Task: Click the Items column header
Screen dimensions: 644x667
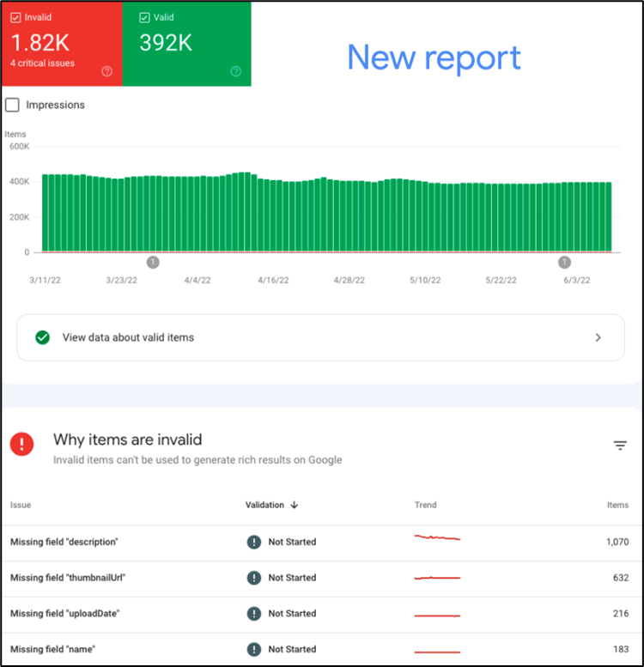Action: [617, 505]
